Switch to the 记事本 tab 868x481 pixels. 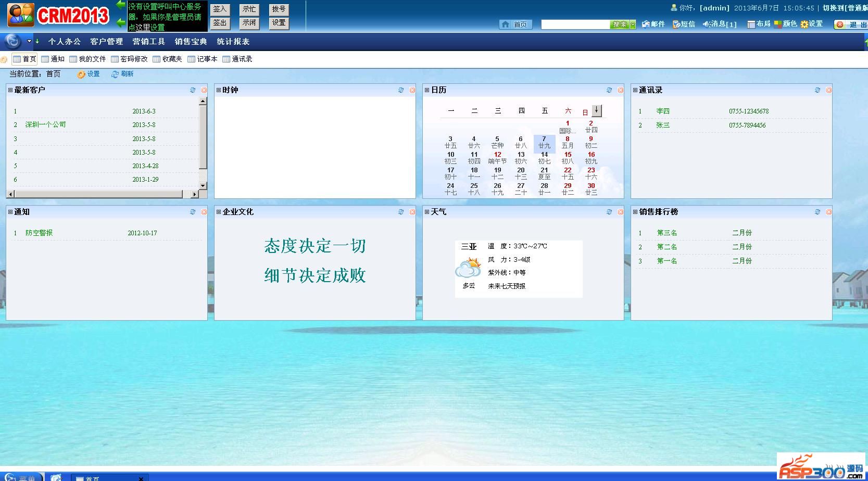coord(203,59)
